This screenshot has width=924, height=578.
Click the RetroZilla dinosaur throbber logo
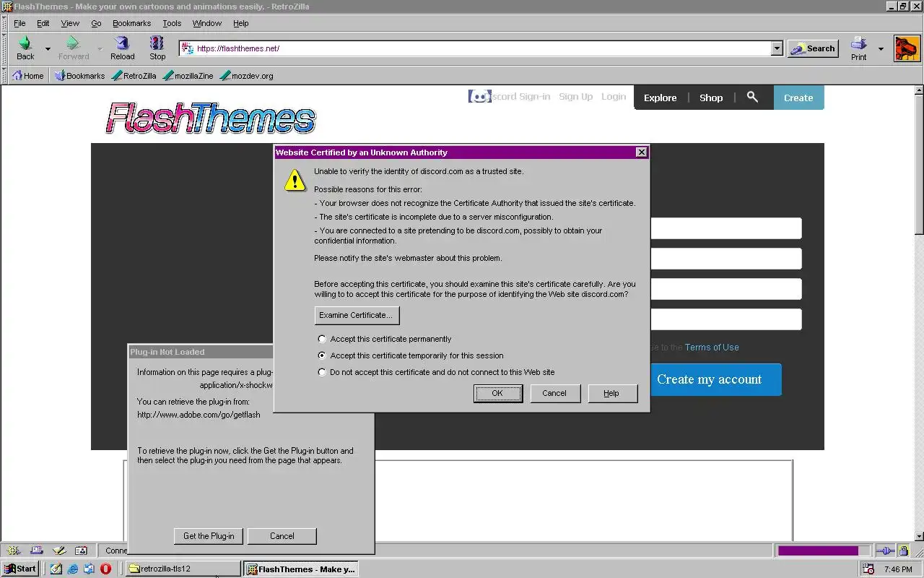coord(907,48)
